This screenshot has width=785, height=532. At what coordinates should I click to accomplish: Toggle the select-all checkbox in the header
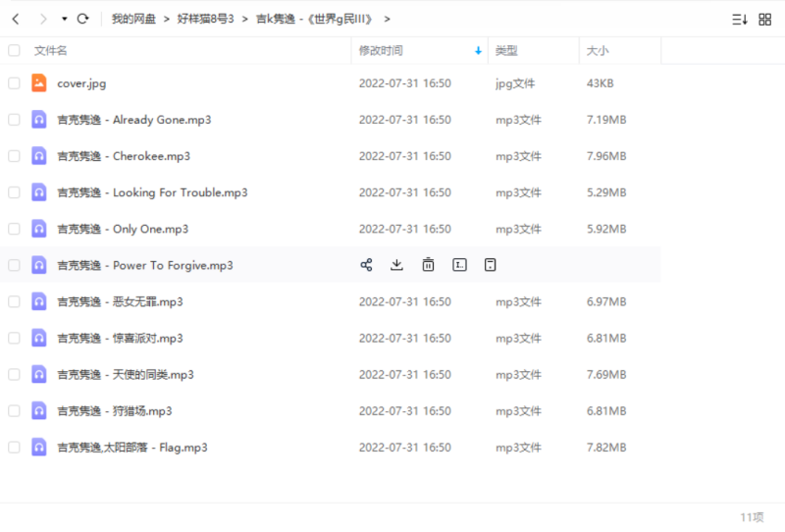[x=14, y=50]
